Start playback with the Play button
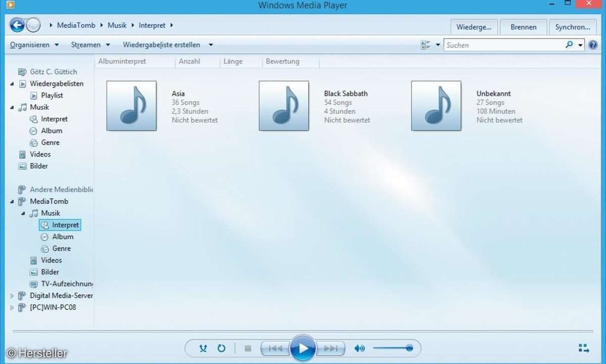 click(x=303, y=348)
